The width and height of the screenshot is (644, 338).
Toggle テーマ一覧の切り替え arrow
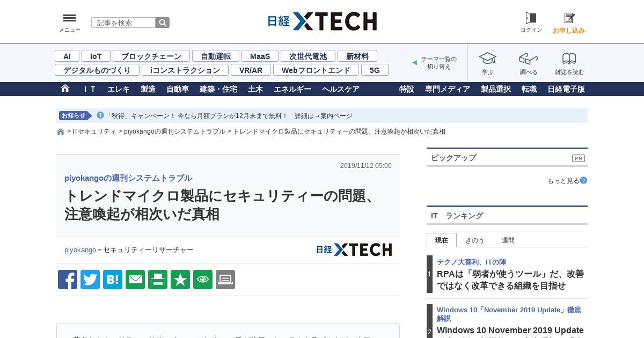click(414, 63)
